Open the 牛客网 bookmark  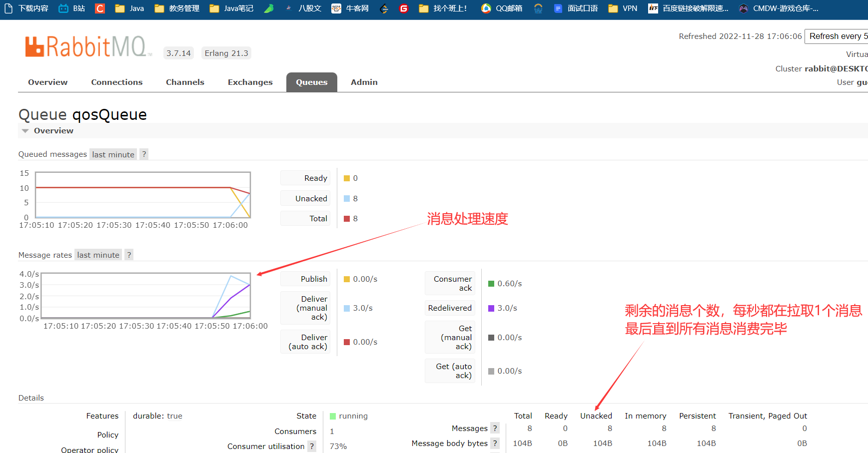point(350,8)
